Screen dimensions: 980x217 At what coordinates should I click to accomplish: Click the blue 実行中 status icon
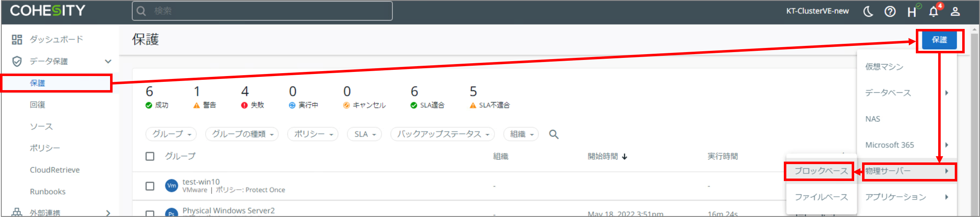coord(292,105)
